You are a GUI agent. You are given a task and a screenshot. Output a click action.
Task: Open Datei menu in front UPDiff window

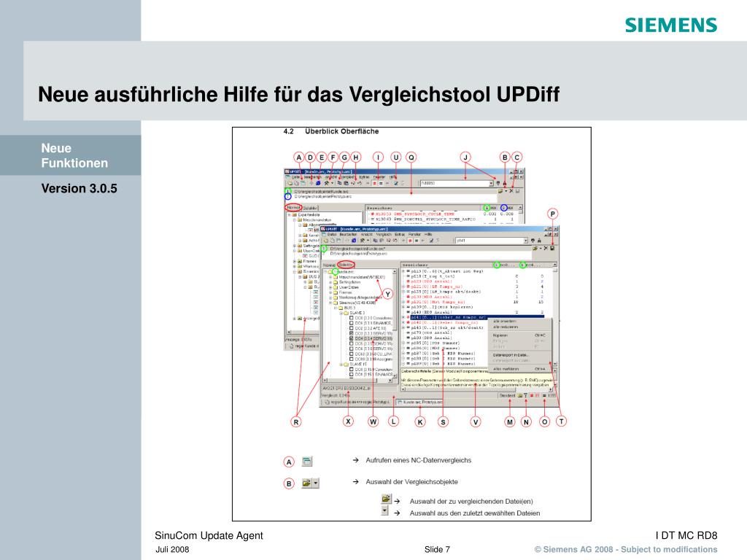click(x=332, y=234)
